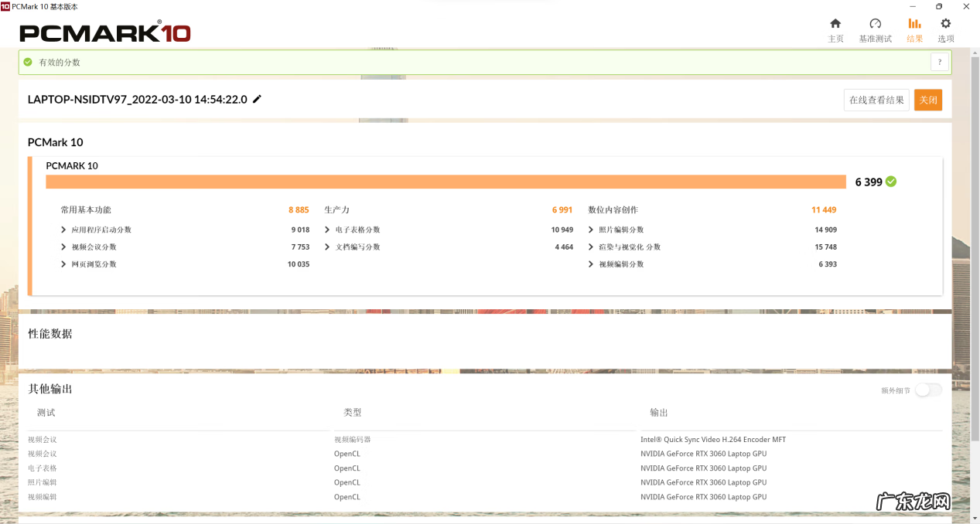This screenshot has width=980, height=524.
Task: Expand the 渲染与视觉化 分数 row
Action: (x=592, y=247)
